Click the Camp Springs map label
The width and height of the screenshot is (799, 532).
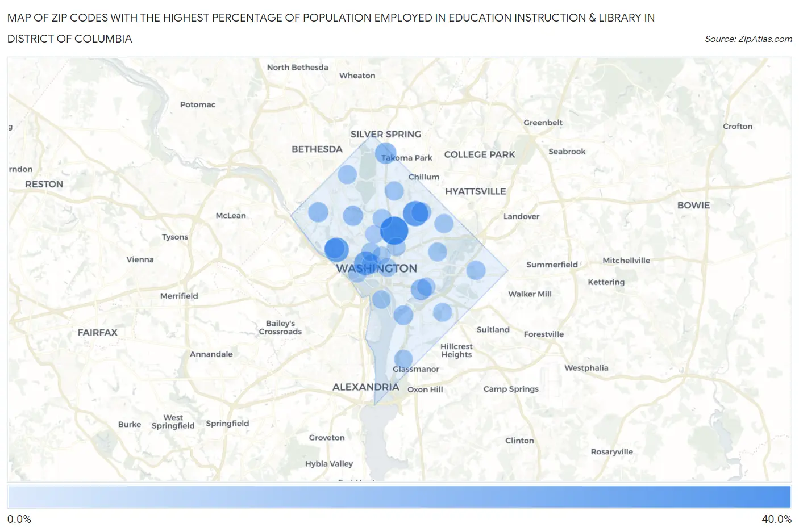coord(511,389)
